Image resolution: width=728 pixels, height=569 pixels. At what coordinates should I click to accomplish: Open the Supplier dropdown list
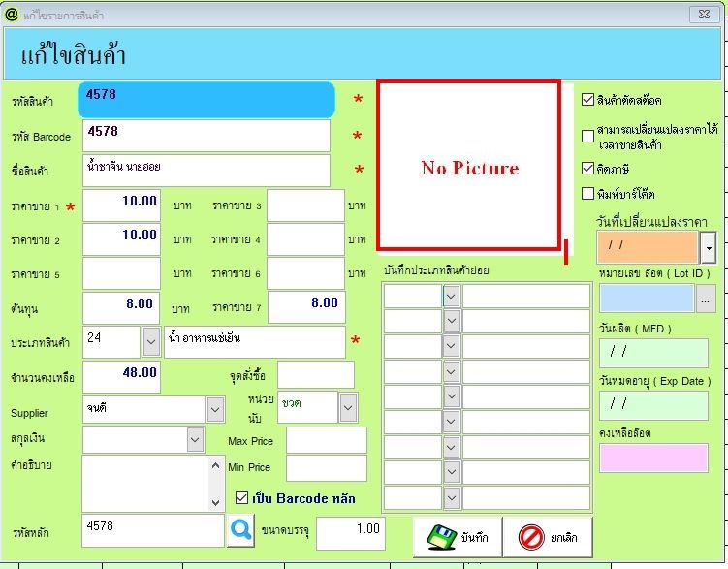pos(215,410)
